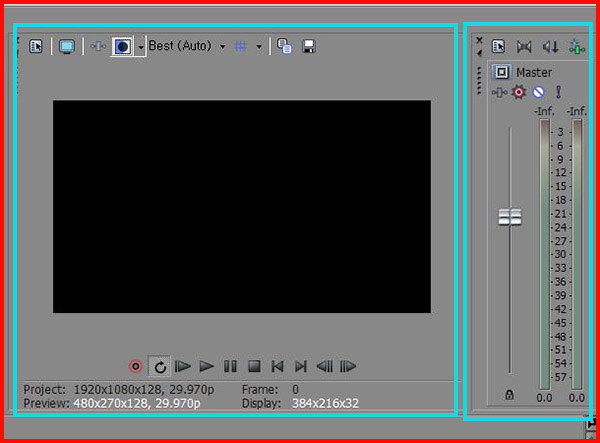Viewport: 600px width, 443px height.
Task: Step to Next Frame button
Action: [x=348, y=366]
